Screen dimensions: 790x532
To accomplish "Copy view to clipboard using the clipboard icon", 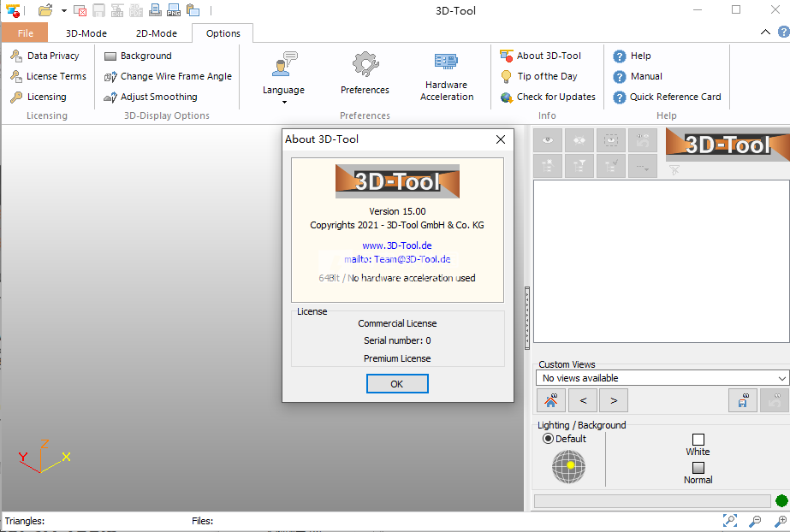I will pos(194,10).
